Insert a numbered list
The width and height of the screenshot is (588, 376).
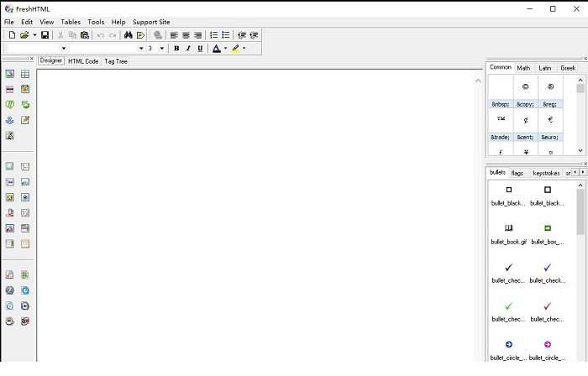pos(213,35)
